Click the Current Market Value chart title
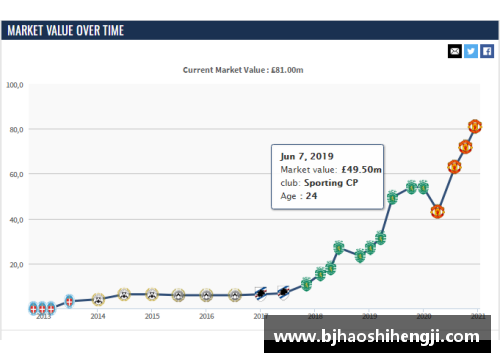 pos(243,70)
